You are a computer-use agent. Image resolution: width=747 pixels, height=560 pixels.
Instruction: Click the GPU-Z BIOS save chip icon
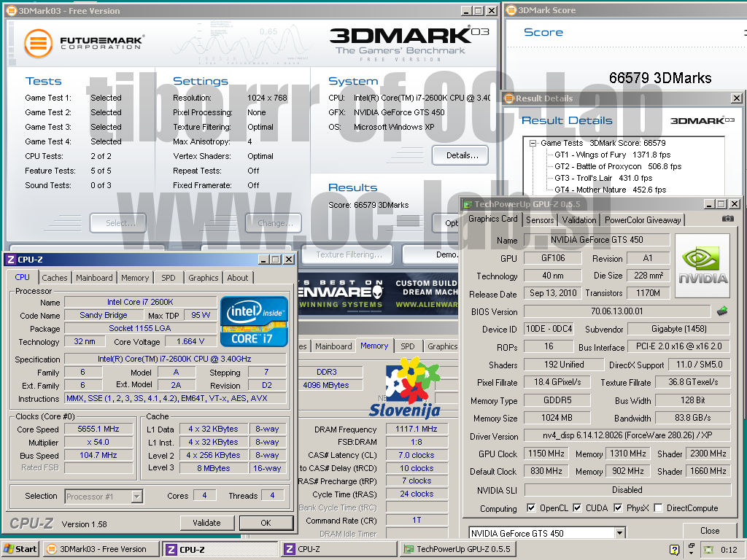pyautogui.click(x=722, y=311)
